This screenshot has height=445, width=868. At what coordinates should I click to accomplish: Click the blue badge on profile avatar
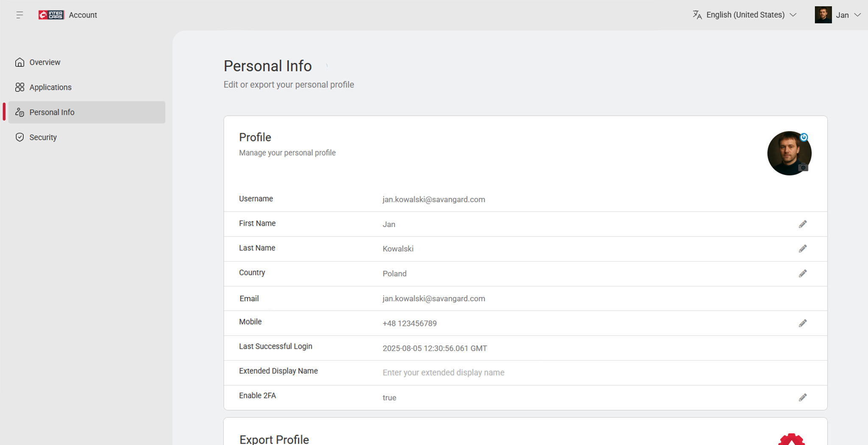(804, 137)
